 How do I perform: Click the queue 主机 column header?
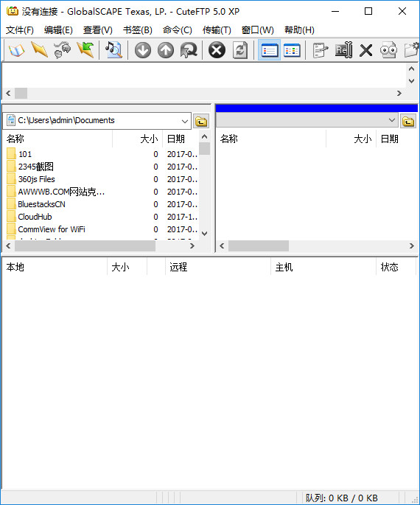coord(323,267)
